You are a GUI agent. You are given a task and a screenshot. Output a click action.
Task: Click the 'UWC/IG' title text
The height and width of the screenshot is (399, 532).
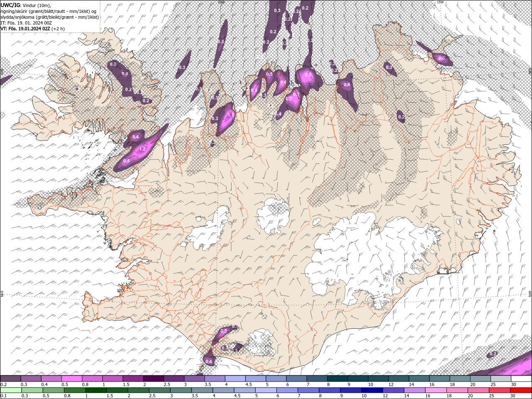pos(10,5)
